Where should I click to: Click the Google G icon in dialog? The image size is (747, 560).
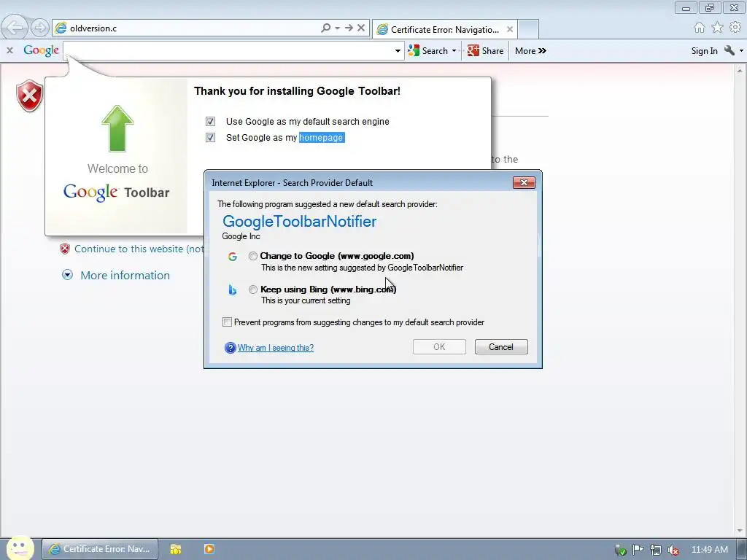[233, 257]
